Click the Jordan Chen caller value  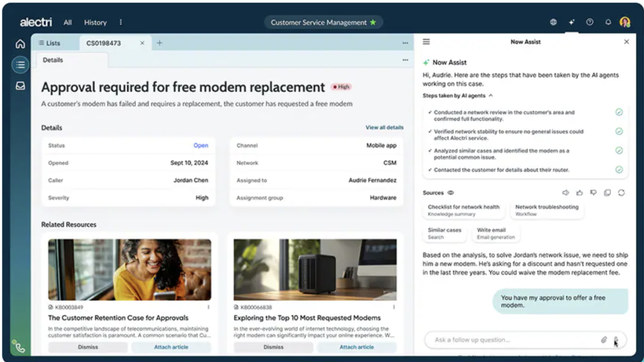191,180
